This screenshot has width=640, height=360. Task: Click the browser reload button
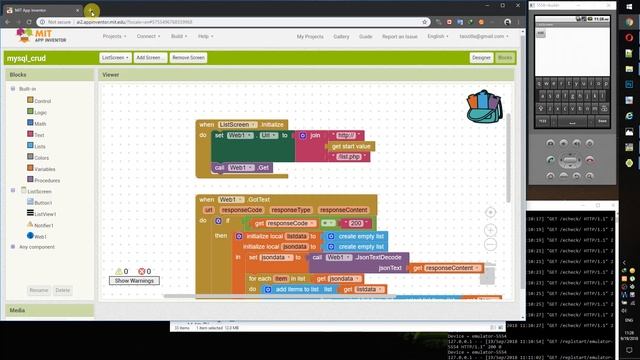pyautogui.click(x=29, y=22)
